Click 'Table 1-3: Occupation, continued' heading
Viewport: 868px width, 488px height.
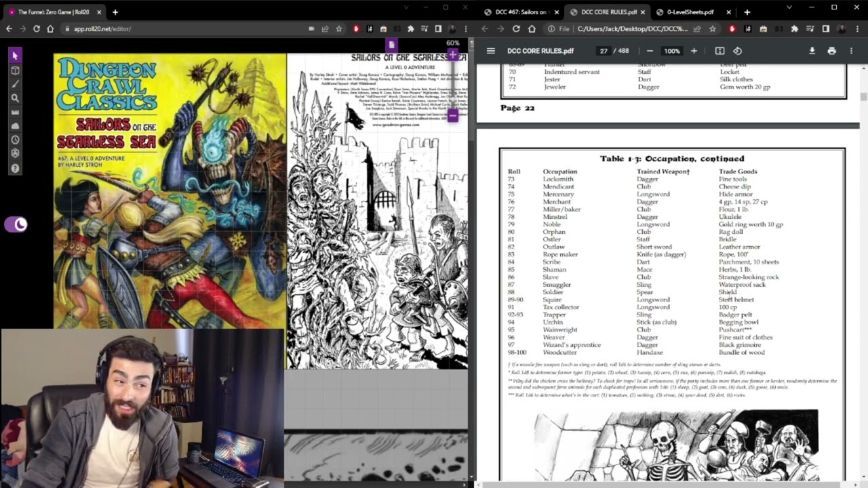pos(672,159)
